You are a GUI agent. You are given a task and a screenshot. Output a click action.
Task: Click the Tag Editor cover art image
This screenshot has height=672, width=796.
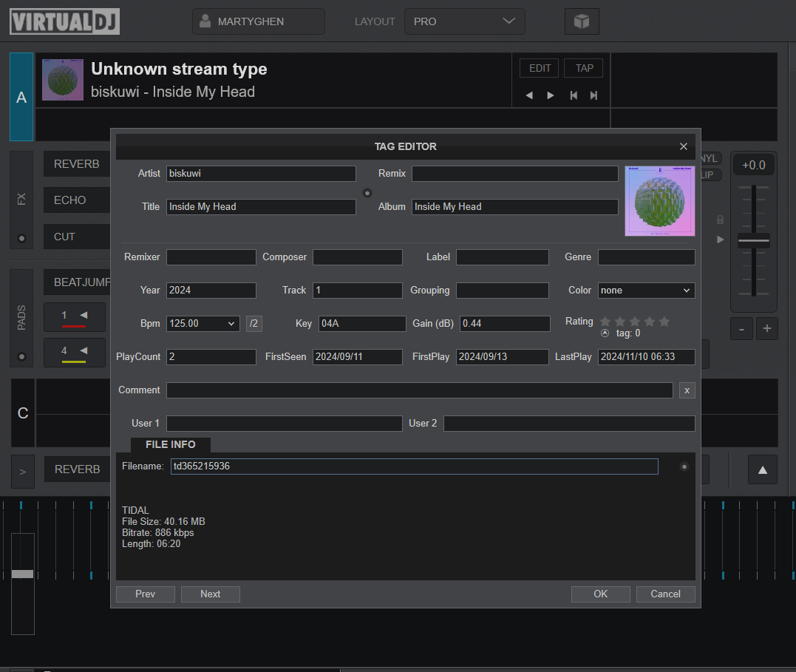click(x=660, y=200)
